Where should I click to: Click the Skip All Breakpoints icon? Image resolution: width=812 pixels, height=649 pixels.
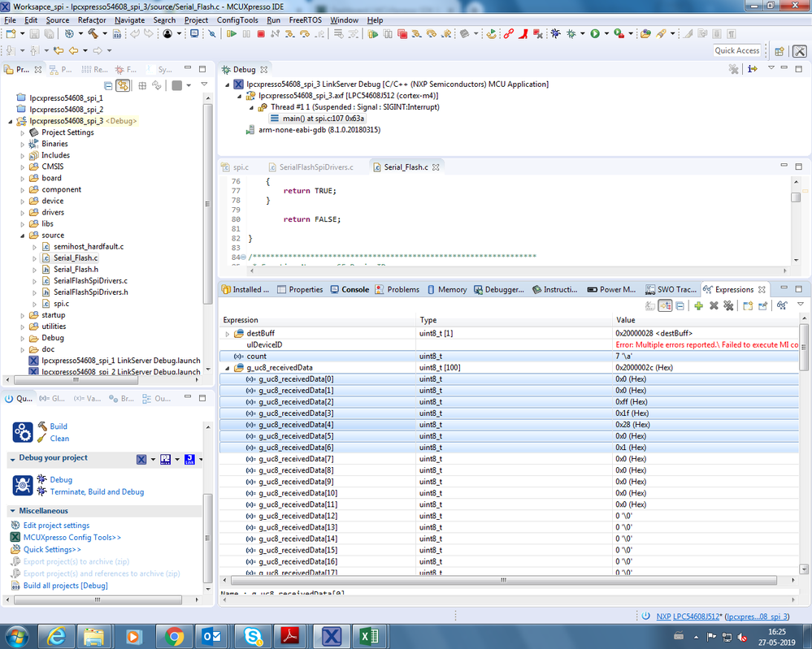(x=212, y=33)
